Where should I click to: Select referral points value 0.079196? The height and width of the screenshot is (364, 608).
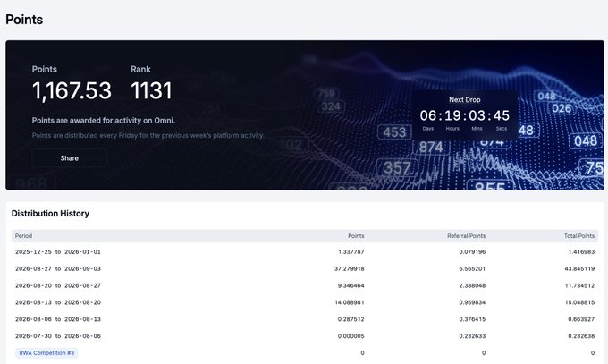[x=472, y=252]
